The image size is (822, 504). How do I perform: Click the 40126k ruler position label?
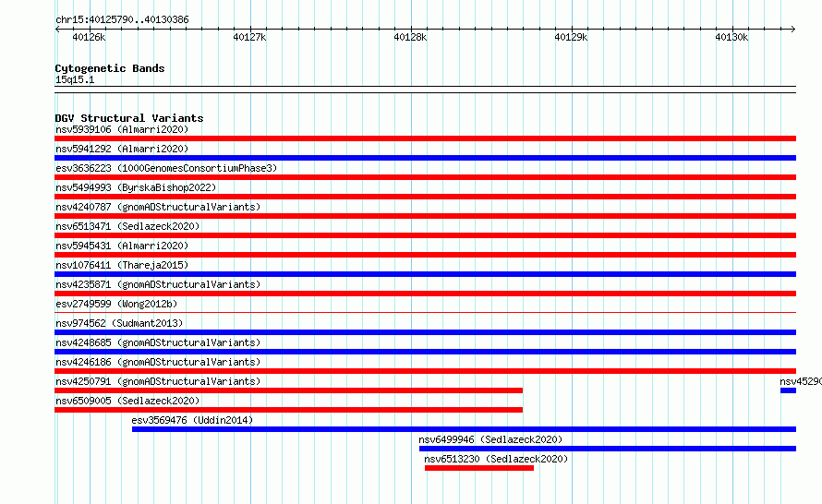click(x=89, y=37)
